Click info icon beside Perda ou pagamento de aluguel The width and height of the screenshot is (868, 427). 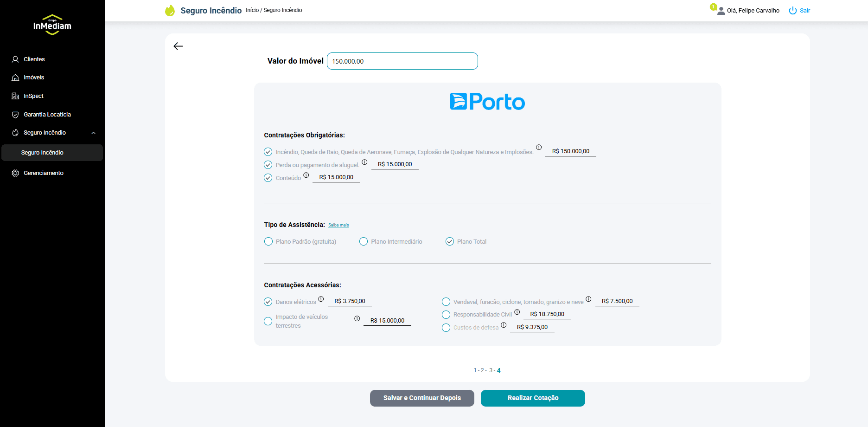364,162
